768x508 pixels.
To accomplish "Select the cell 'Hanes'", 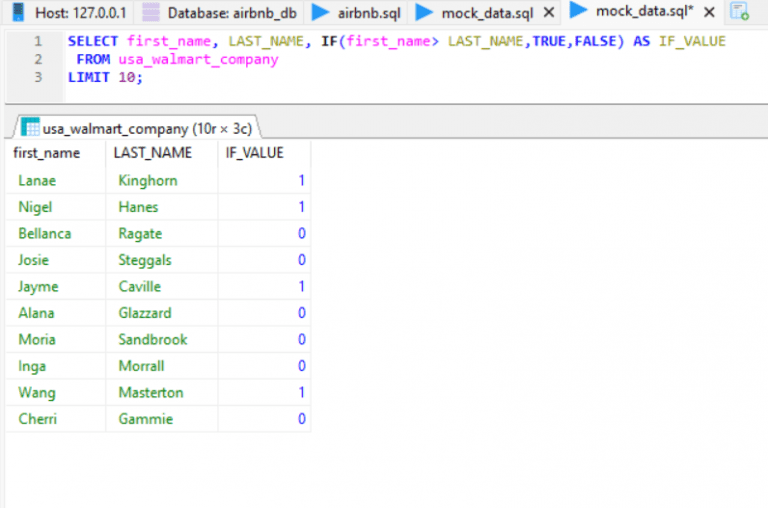I will click(162, 207).
